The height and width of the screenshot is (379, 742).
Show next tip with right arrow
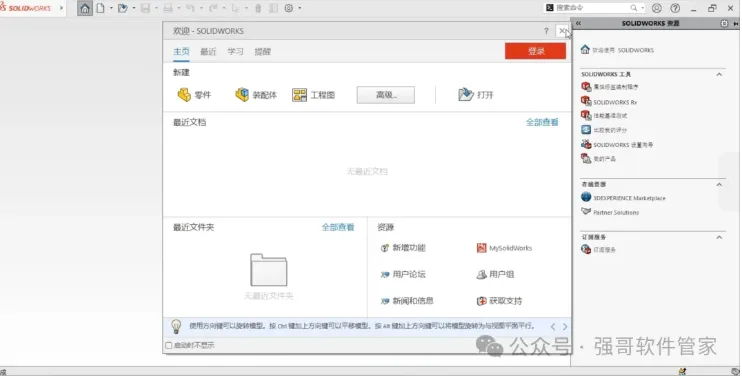565,326
